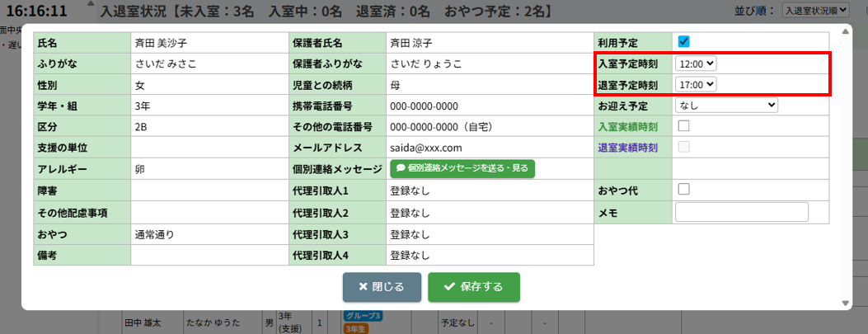Viewport: 868px width, 334px height.
Task: Click the checkmark icon on 保存する button
Action: pos(449,287)
